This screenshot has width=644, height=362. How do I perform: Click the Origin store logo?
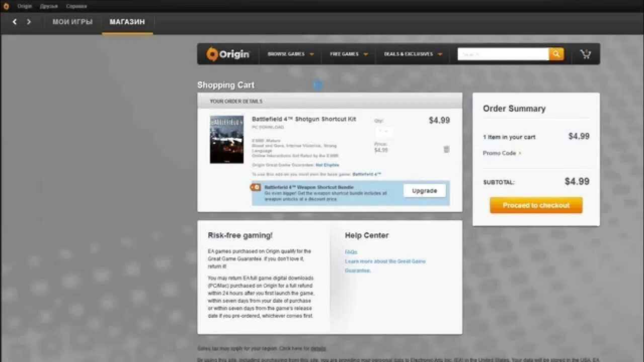(228, 54)
